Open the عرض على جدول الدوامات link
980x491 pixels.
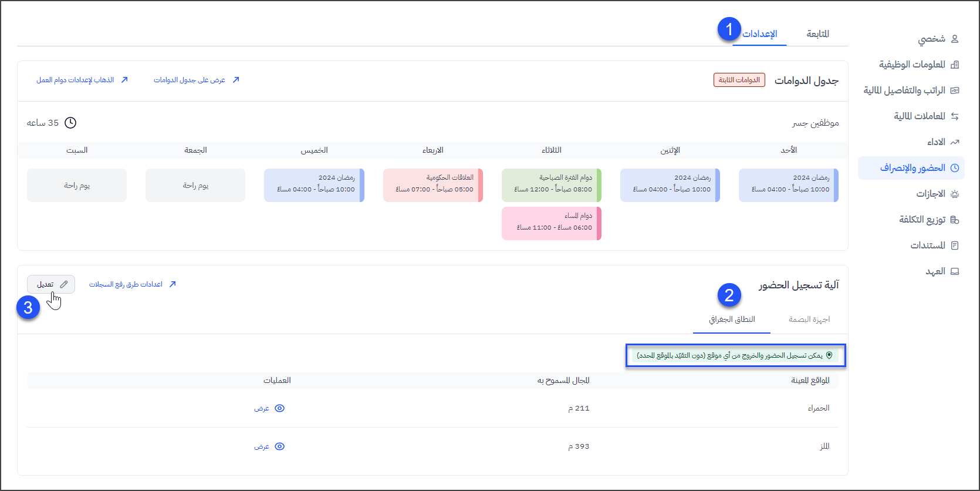196,80
